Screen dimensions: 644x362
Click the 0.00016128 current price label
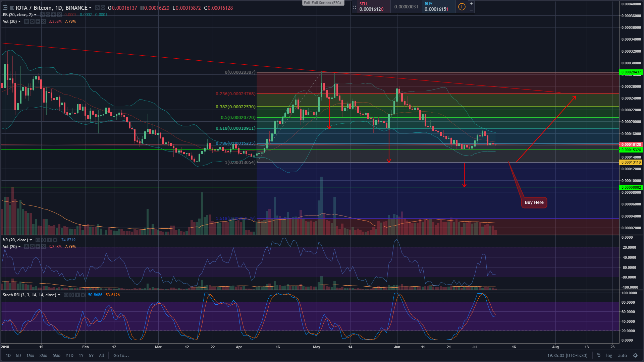coord(631,144)
